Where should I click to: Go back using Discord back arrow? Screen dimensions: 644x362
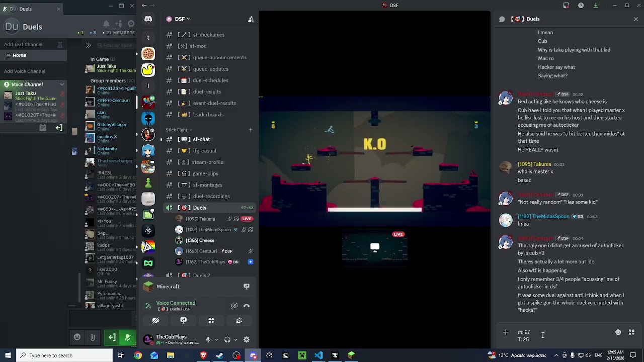coord(144,6)
